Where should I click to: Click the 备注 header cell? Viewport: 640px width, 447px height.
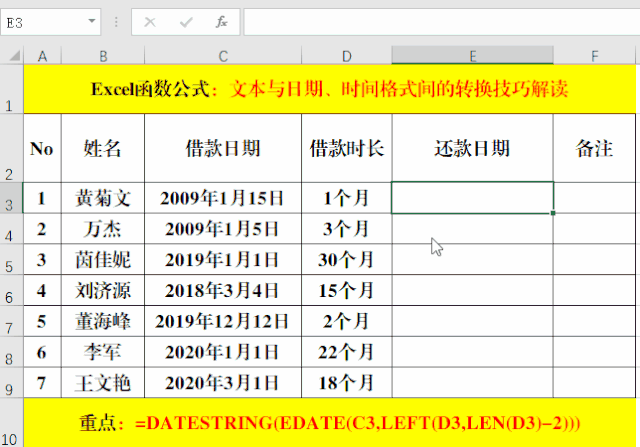[594, 148]
